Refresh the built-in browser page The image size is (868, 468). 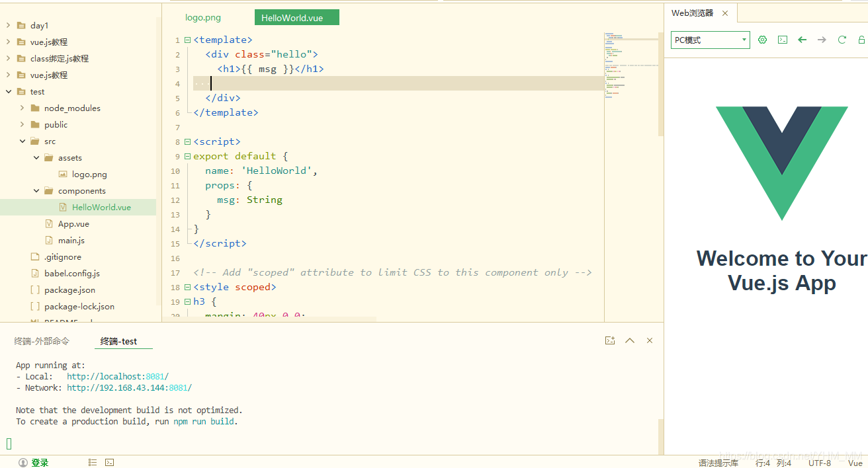[842, 40]
